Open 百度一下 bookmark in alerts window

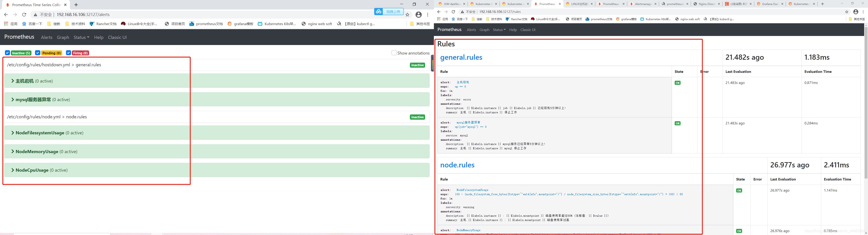[x=32, y=24]
